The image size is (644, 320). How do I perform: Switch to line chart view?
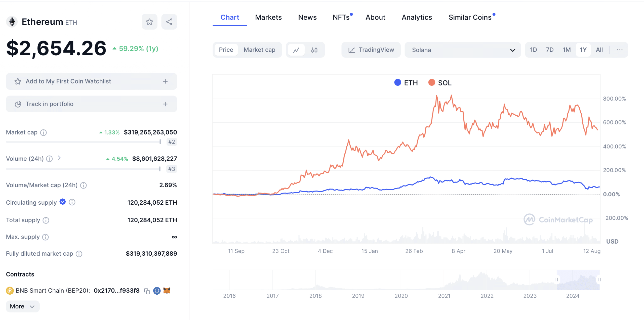296,50
